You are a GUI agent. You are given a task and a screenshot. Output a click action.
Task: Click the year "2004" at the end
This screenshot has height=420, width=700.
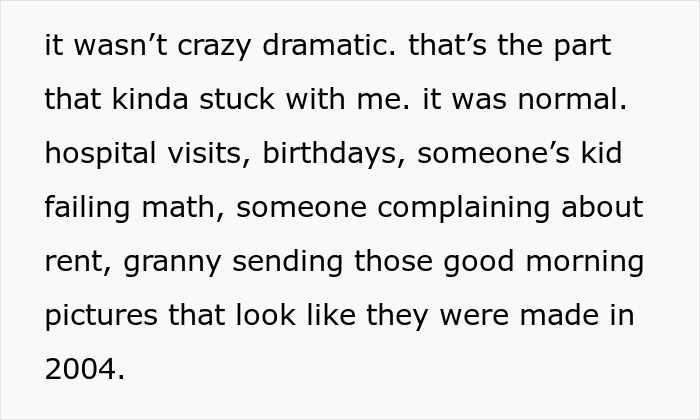click(80, 370)
